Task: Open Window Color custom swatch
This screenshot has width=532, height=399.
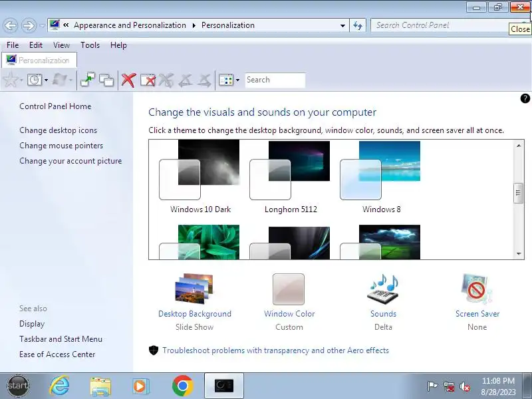Action: (289, 289)
